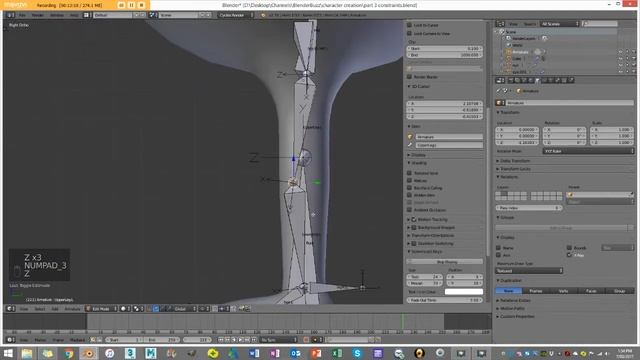Screen dimensions: 640x360
Task: Open the timeline Playback menu
Action: 77,340
